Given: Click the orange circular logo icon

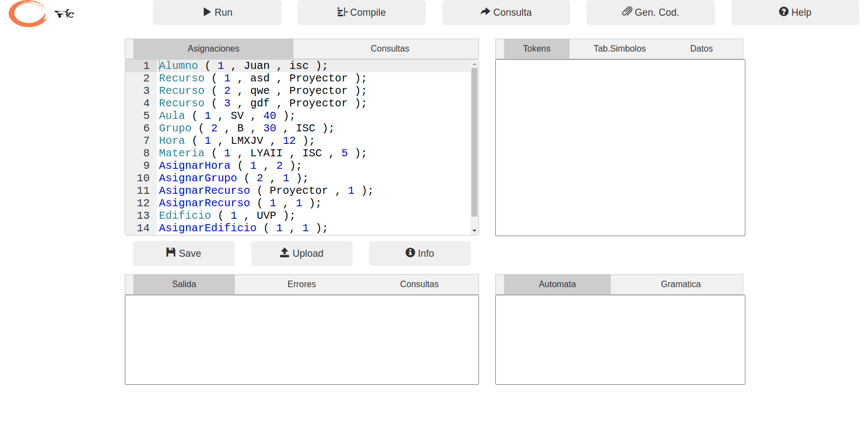Looking at the screenshot, I should point(27,14).
